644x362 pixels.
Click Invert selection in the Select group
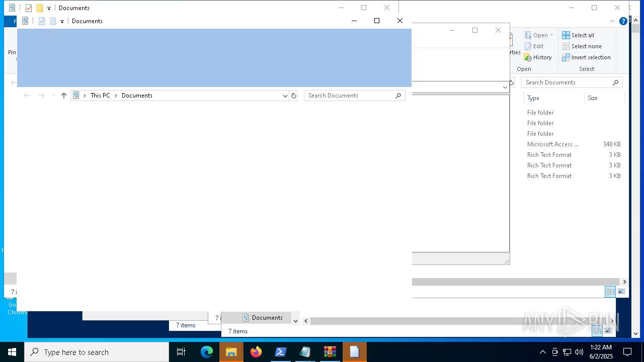[591, 57]
